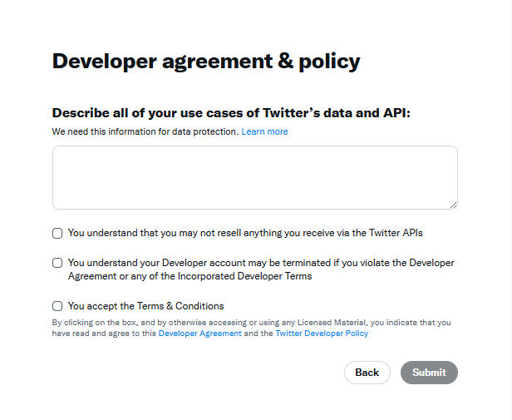The height and width of the screenshot is (420, 512).
Task: Click 'Agreement or any of the Incorporated Developer Terms' line
Action: (x=190, y=276)
